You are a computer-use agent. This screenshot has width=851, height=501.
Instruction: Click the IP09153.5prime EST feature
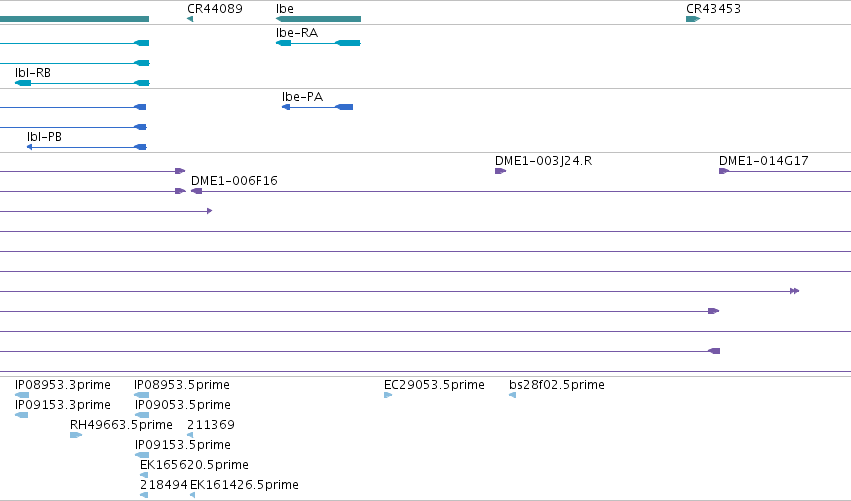[x=142, y=455]
